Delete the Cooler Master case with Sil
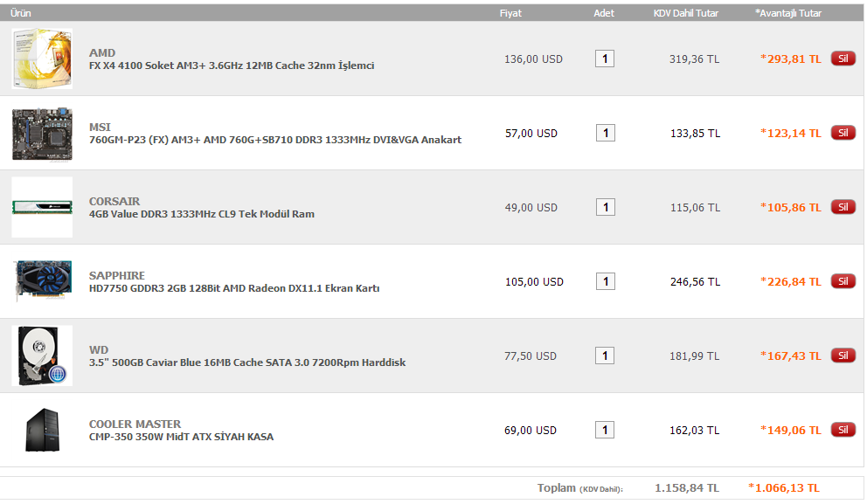 (x=843, y=430)
